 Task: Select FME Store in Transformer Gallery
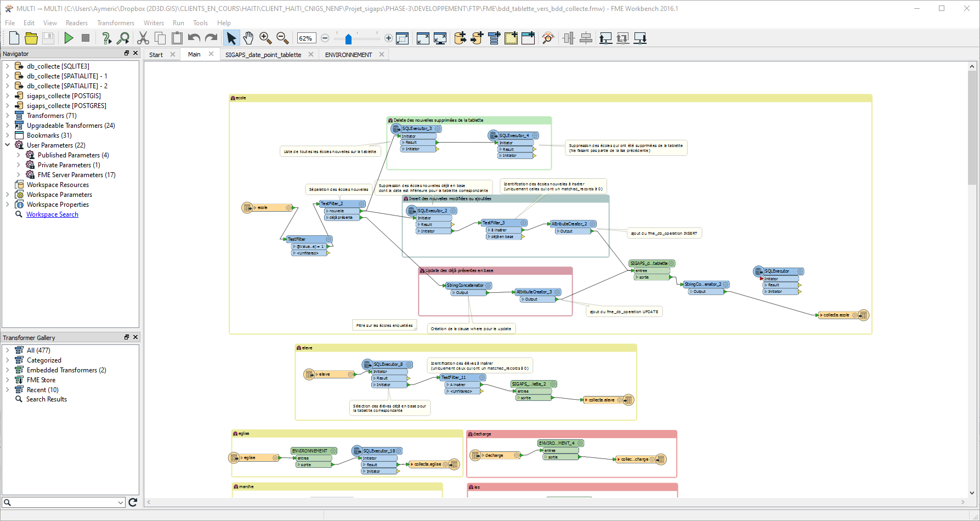(41, 380)
